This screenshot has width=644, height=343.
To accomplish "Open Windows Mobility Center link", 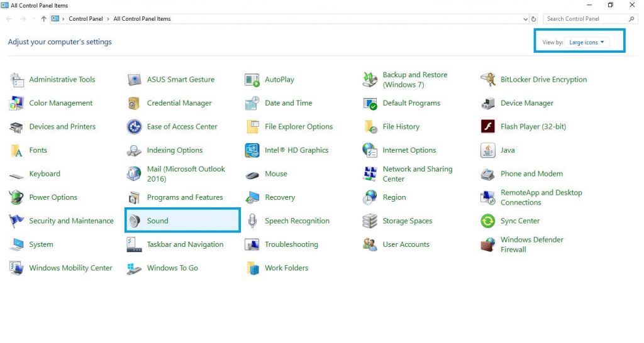I will point(70,268).
